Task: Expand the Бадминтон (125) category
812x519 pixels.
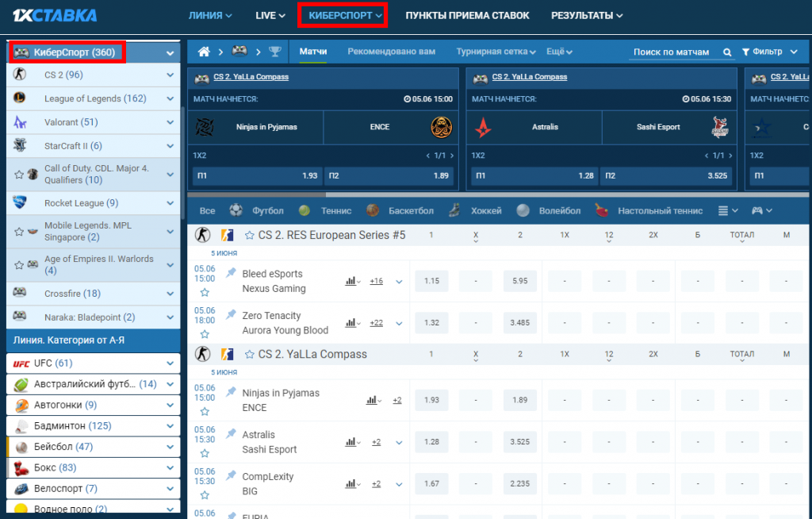Action: pos(170,426)
